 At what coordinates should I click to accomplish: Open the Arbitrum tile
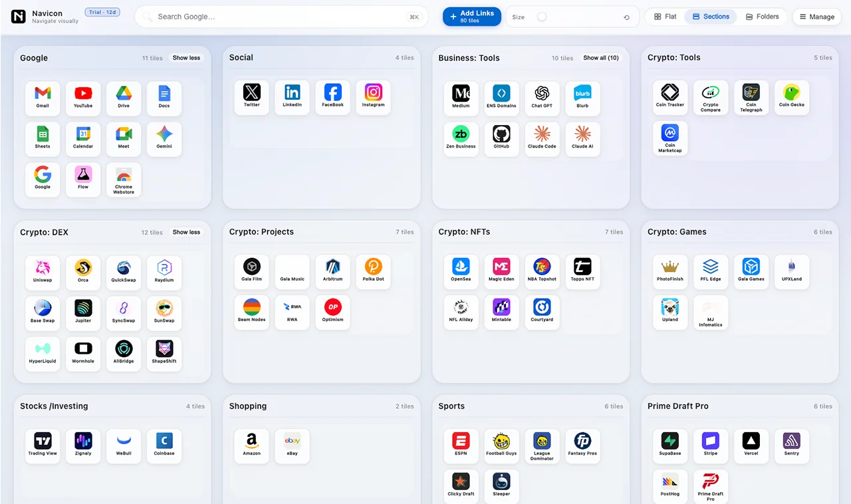[333, 272]
